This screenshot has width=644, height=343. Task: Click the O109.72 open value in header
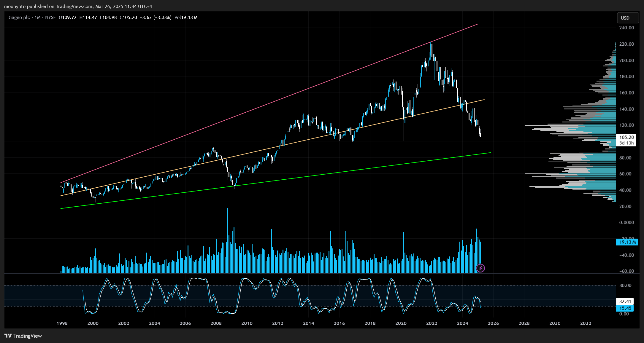click(68, 17)
